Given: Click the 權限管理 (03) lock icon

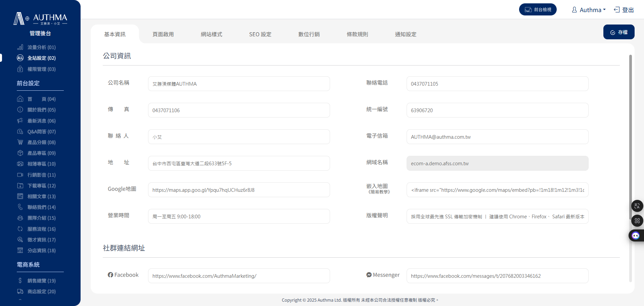Looking at the screenshot, I should pos(20,69).
